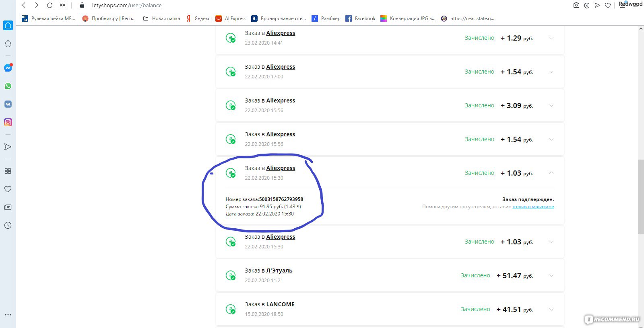
Task: Click 'Зачислено' status in the LANCOME row
Action: [x=475, y=310]
